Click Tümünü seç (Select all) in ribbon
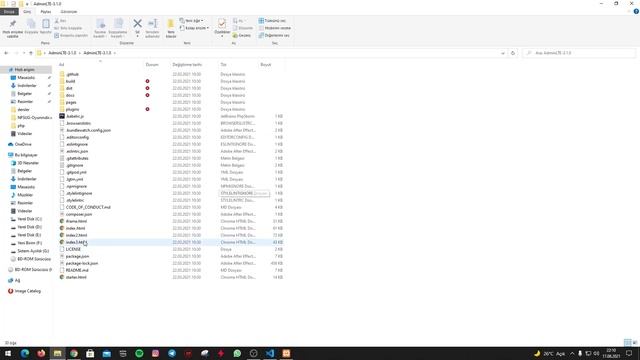Screen dimensions: 640x360 click(x=272, y=21)
